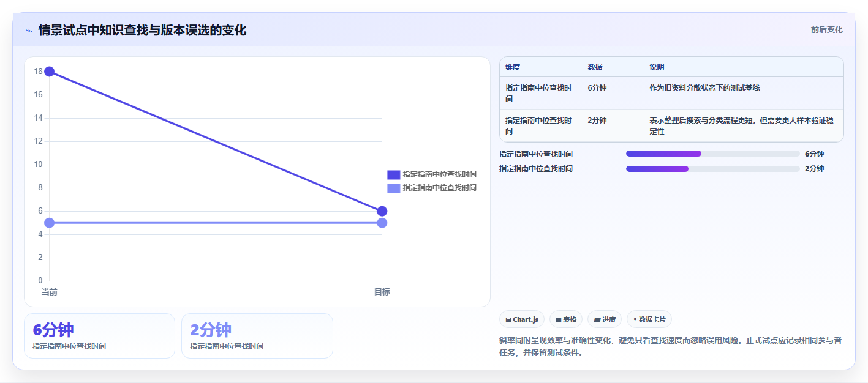Image resolution: width=868 pixels, height=383 pixels.
Task: Click the dark line's 当前 data point at 18
Action: (50, 72)
